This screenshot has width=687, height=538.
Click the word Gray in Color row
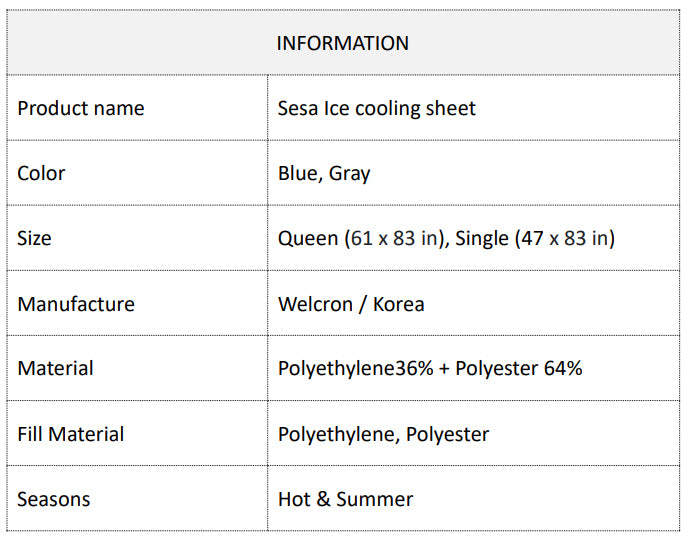click(349, 174)
